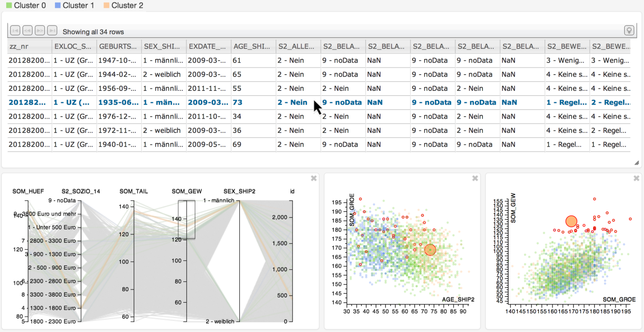
Task: Toggle Cluster 0 visibility in the legend
Action: coord(30,5)
